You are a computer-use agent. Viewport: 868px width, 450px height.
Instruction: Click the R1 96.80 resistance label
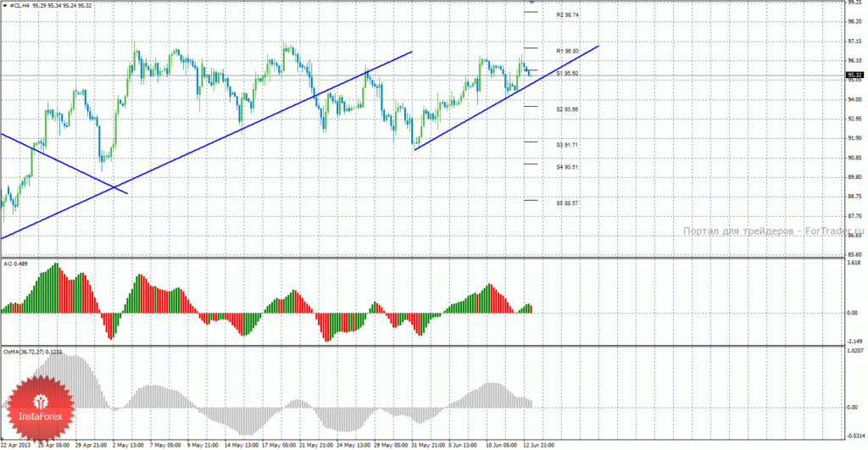coord(567,51)
